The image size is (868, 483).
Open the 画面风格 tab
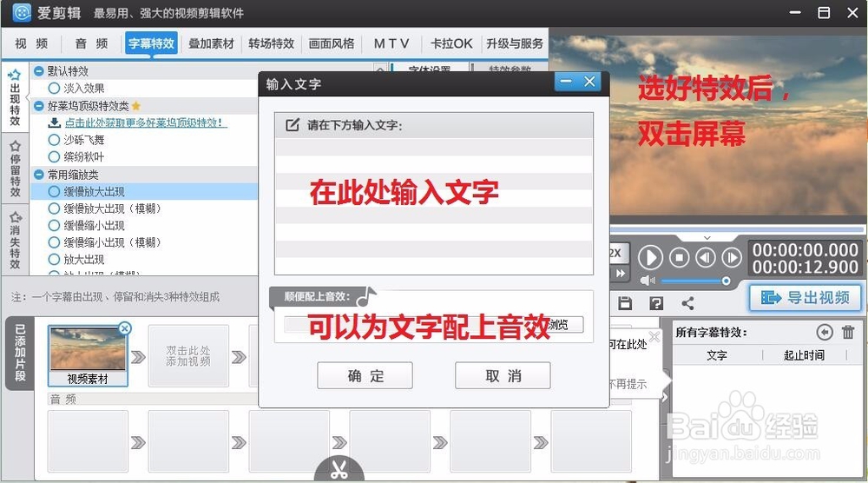tap(331, 43)
